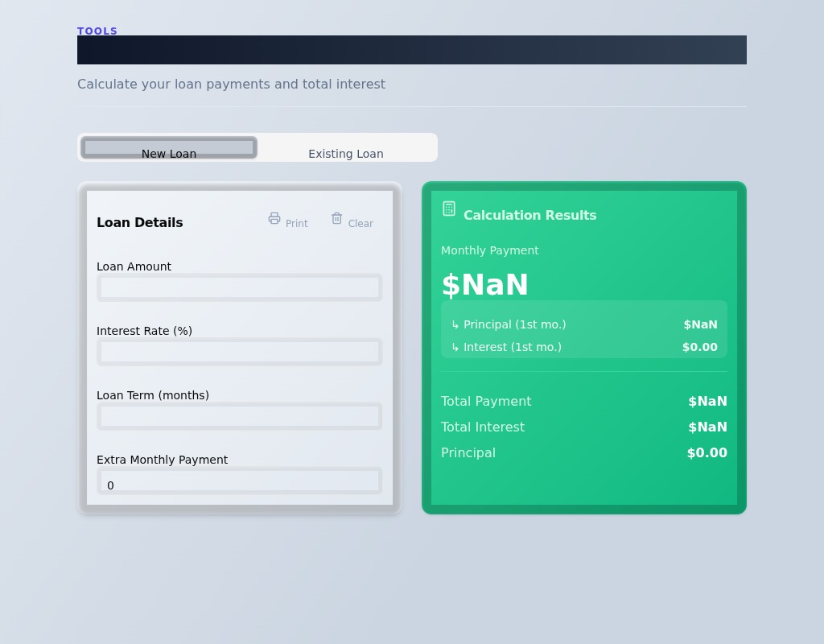This screenshot has width=824, height=644.
Task: Click the Print button label
Action: 296,224
